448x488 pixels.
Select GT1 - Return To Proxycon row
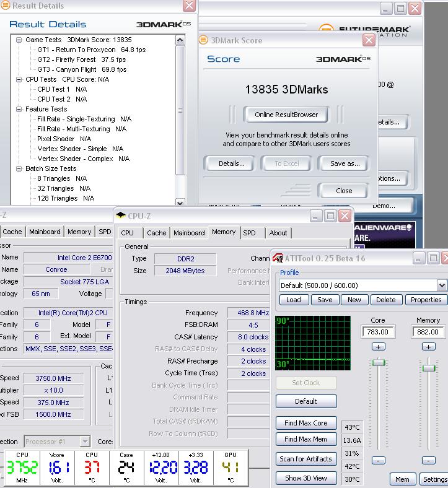[92, 50]
